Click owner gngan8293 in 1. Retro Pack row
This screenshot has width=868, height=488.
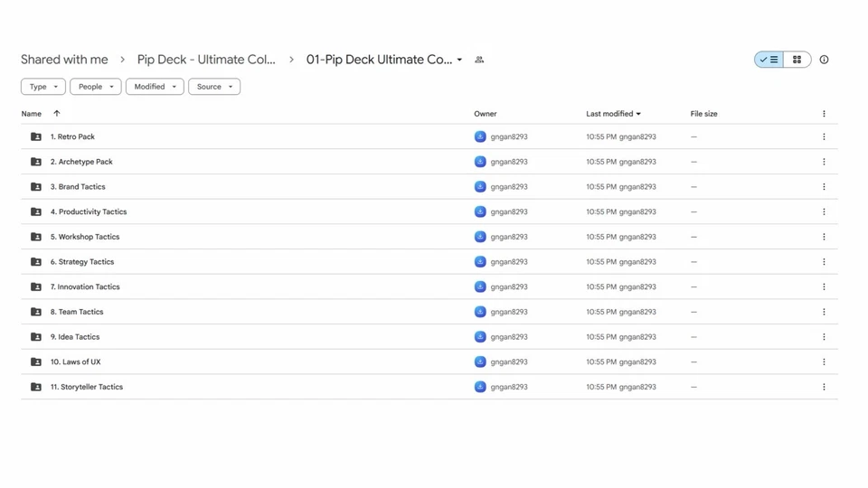509,136
